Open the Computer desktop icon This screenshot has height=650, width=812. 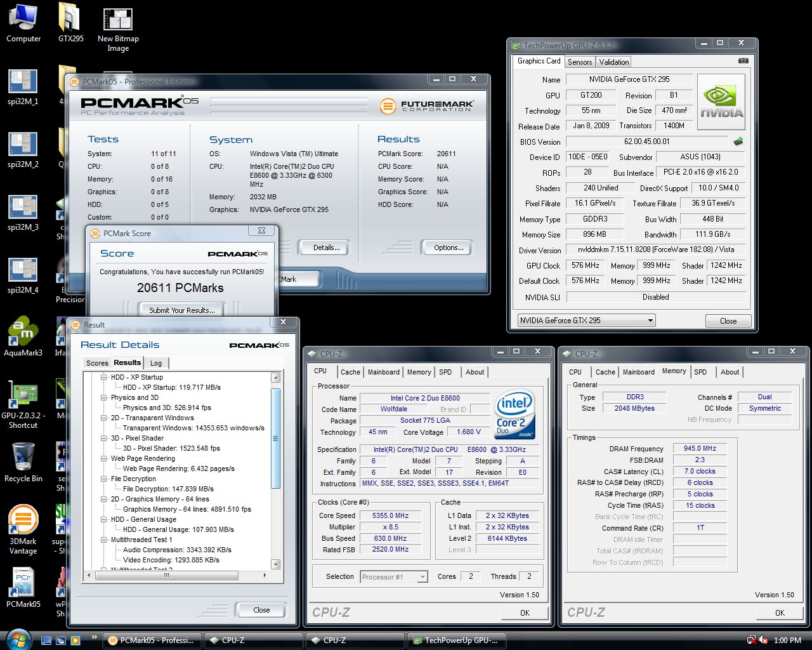pyautogui.click(x=23, y=23)
